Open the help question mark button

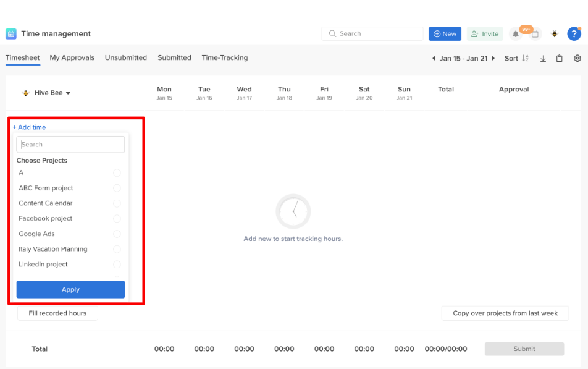tap(574, 34)
